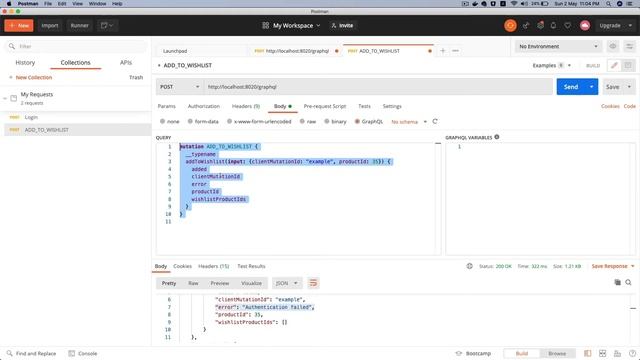Open the comments icon beside the pencil
Viewport: 640px width, 360px height.
pyautogui.click(x=628, y=65)
